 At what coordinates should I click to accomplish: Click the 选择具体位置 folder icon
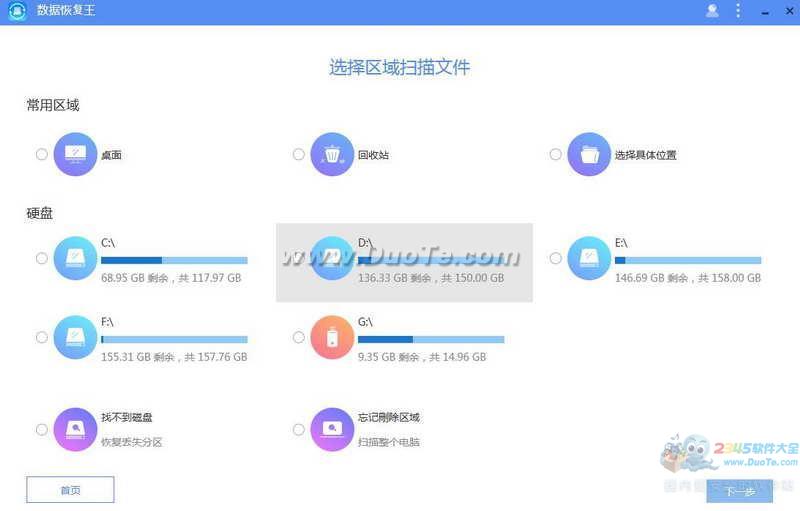pyautogui.click(x=589, y=154)
